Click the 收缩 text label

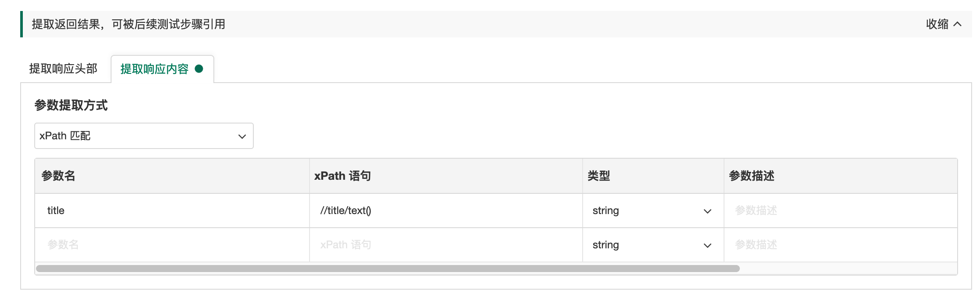tap(937, 24)
